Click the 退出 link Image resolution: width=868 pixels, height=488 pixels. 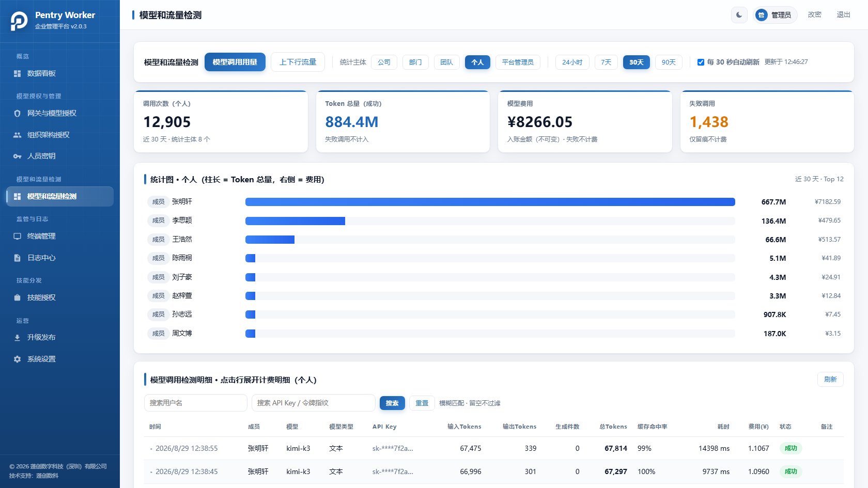[844, 15]
